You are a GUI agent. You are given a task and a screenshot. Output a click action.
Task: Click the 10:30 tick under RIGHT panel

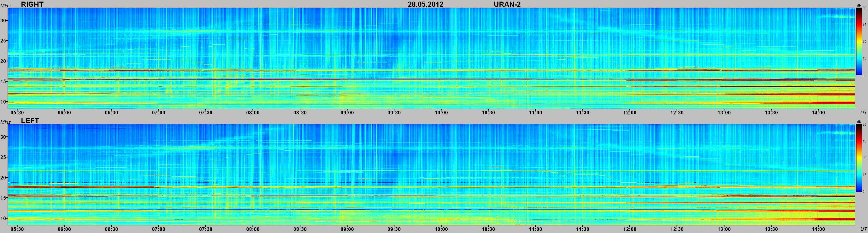(x=488, y=113)
